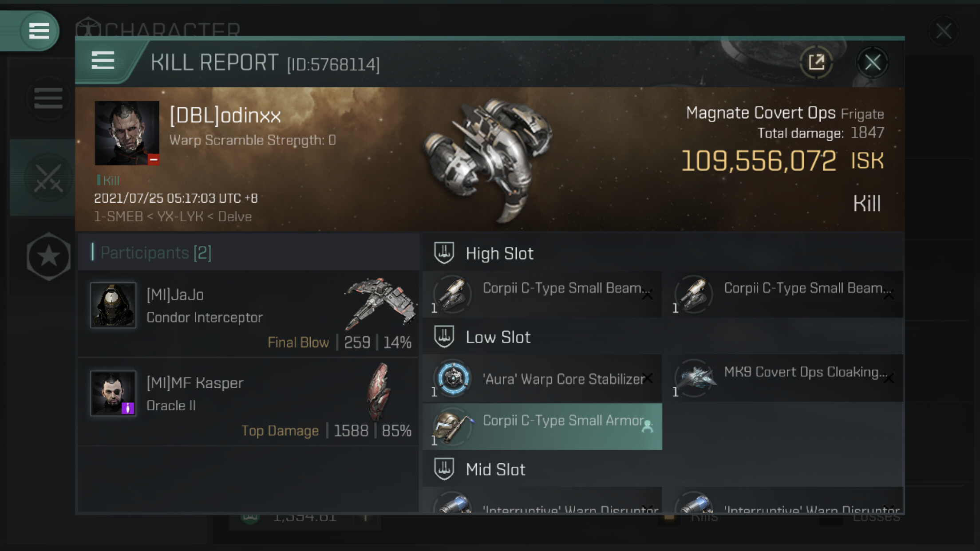Viewport: 980px width, 551px height.
Task: Close the Kill Report window
Action: click(x=872, y=63)
